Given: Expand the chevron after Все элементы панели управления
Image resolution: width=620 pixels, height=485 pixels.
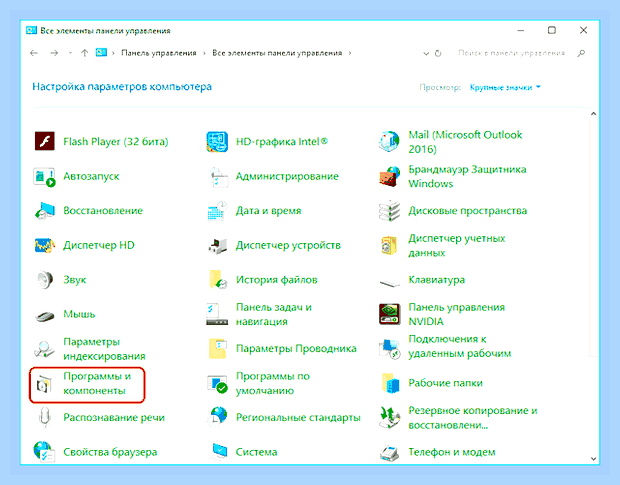Looking at the screenshot, I should (350, 53).
